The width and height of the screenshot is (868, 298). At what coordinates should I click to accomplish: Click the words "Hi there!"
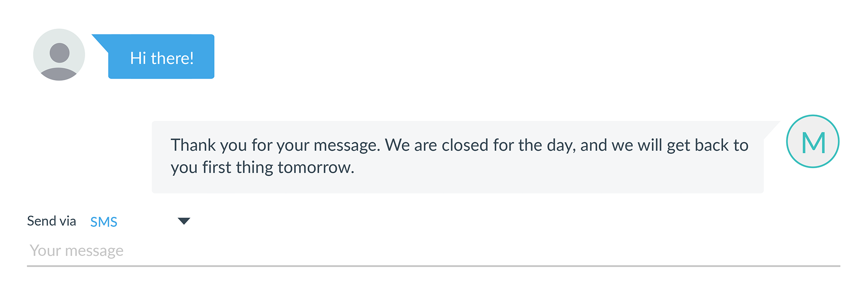pos(162,58)
